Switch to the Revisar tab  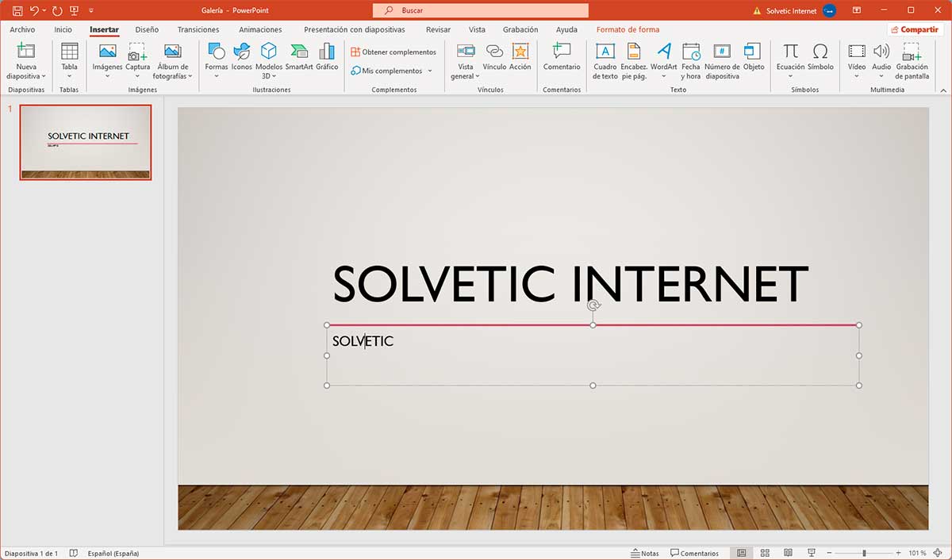tap(438, 29)
